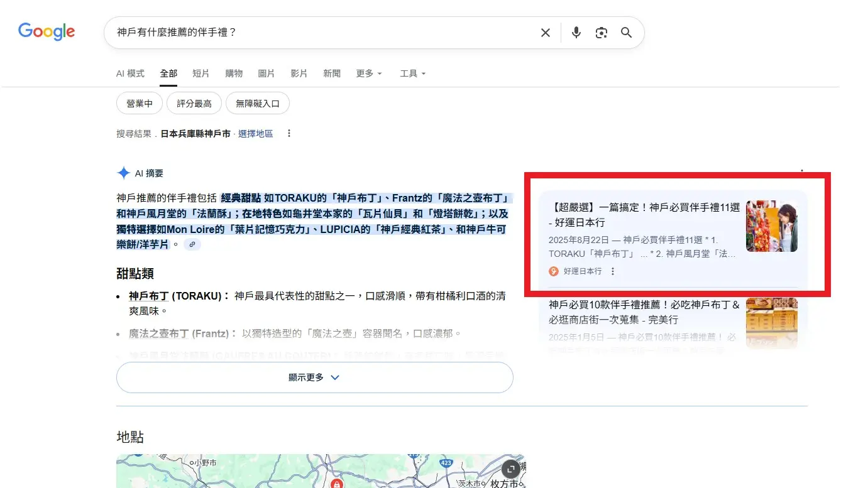Screen dimensions: 868x488
Task: Start a voice search with the microphone icon
Action: pos(576,32)
